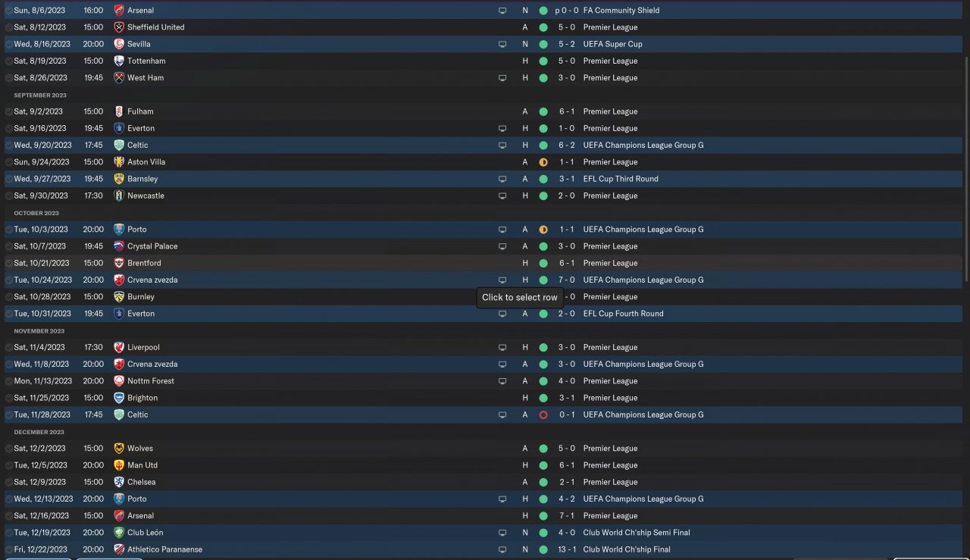Open the Newcastle team name link
This screenshot has width=970, height=560.
[x=145, y=196]
